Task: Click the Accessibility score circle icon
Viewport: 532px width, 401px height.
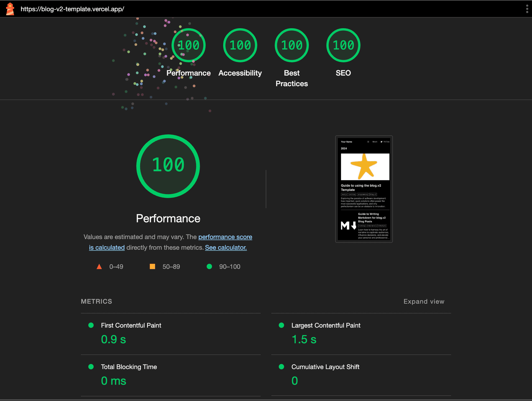Action: (x=240, y=45)
